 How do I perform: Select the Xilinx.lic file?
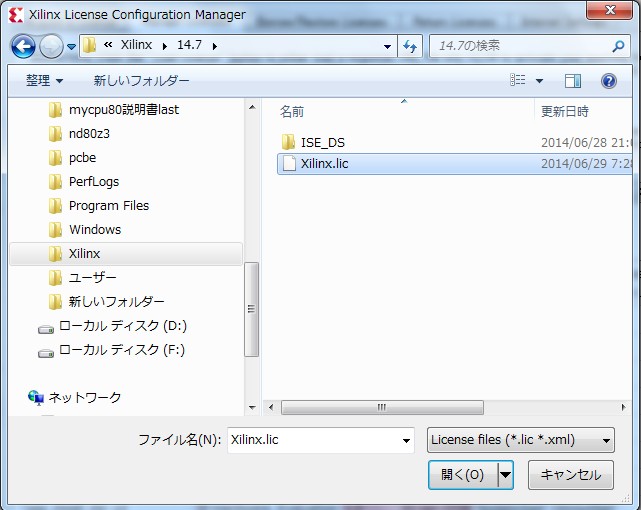click(x=455, y=164)
